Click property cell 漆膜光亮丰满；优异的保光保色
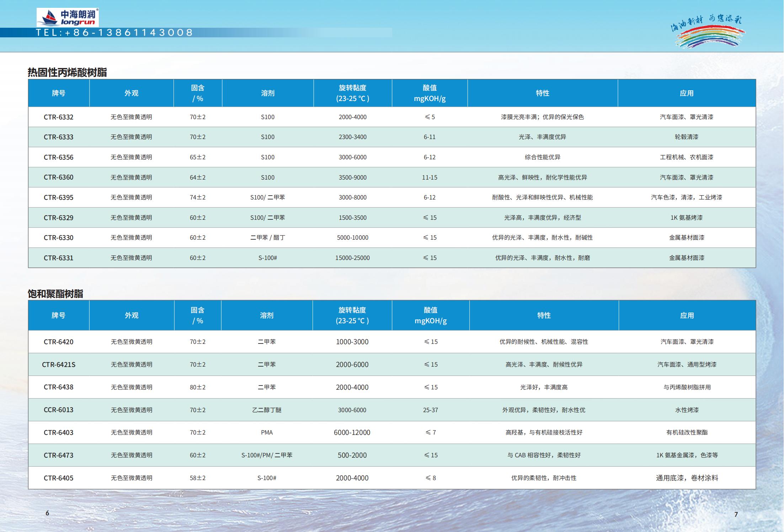Viewport: 784px width, 532px height. pyautogui.click(x=543, y=117)
